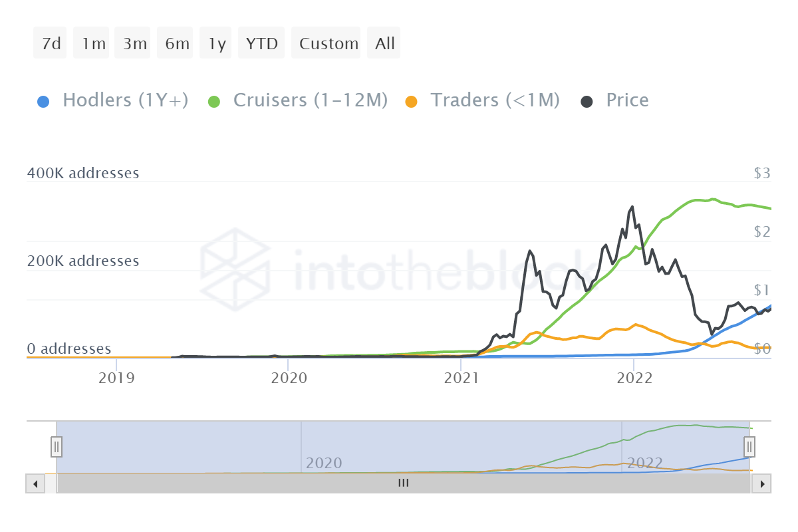
Task: Toggle the Hodlers (1Y+) series
Action: (x=125, y=100)
